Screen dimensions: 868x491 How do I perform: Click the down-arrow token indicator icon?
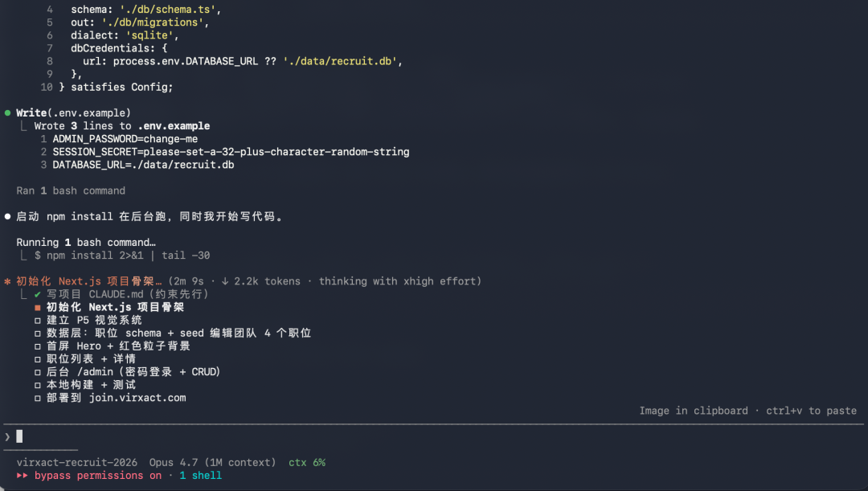click(x=225, y=281)
